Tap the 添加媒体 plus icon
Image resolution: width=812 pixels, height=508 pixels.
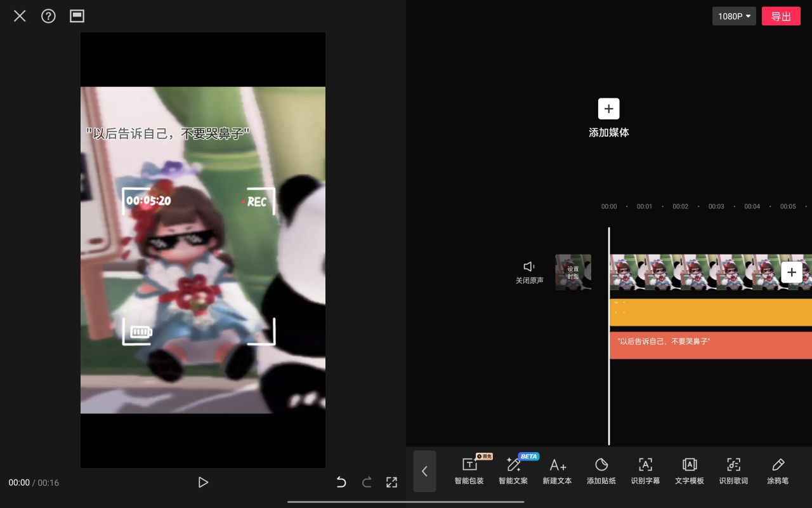pos(608,109)
